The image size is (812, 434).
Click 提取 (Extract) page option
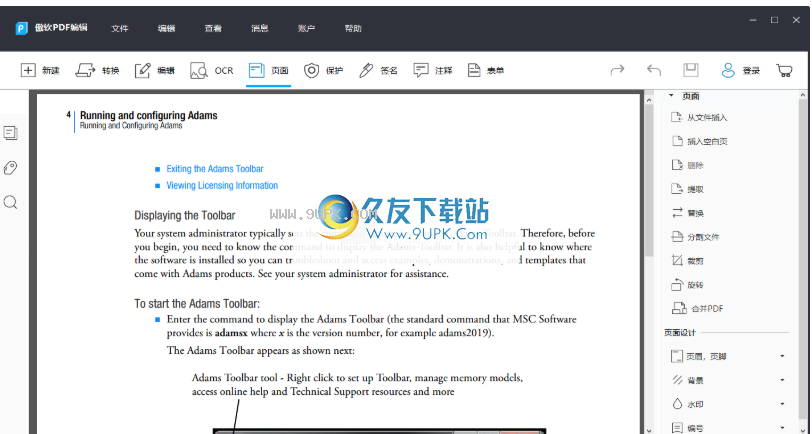(x=687, y=189)
